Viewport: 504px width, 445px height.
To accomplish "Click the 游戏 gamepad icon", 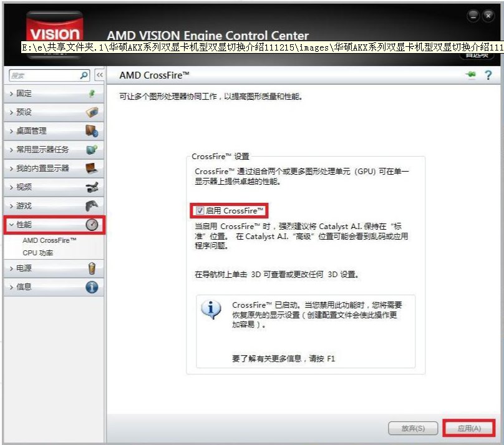I will (x=90, y=205).
